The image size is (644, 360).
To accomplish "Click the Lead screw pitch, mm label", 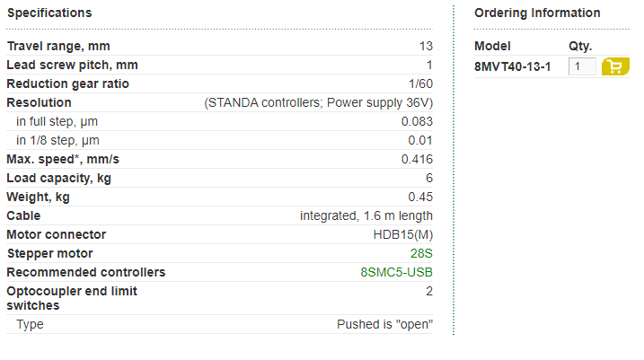I will [x=72, y=65].
